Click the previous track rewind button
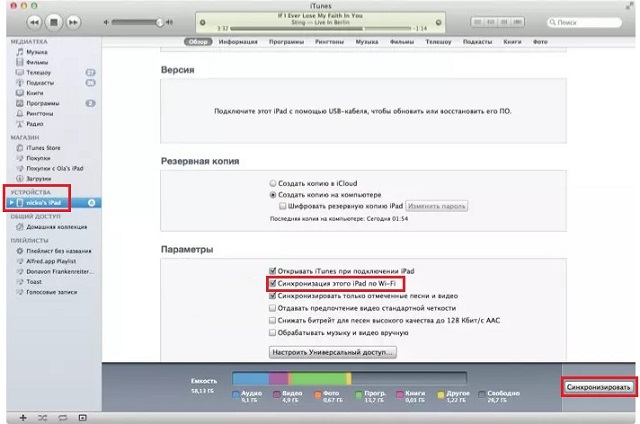Image resolution: width=640 pixels, height=424 pixels. click(34, 22)
